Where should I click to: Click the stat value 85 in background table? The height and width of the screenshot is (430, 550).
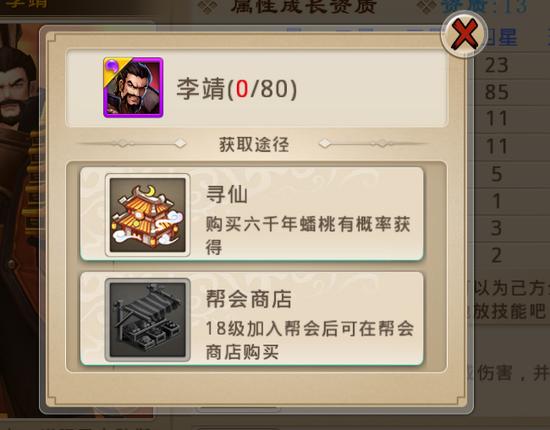tap(496, 92)
